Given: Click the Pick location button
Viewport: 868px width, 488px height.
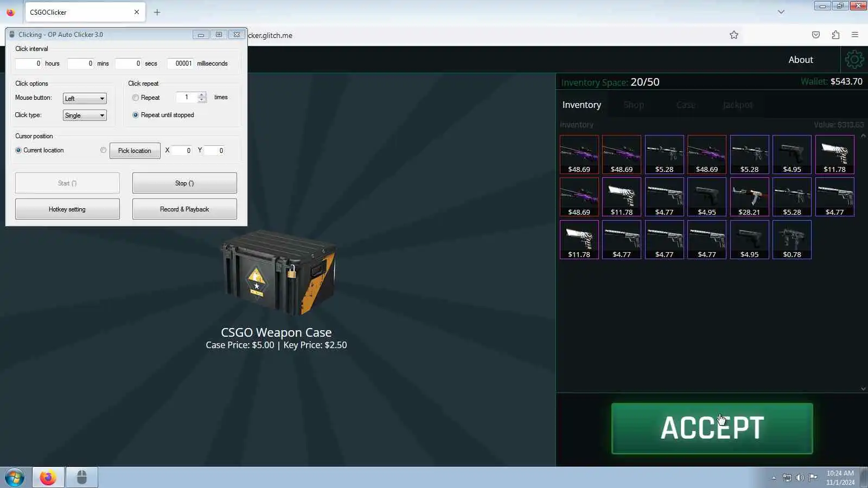Looking at the screenshot, I should 135,150.
